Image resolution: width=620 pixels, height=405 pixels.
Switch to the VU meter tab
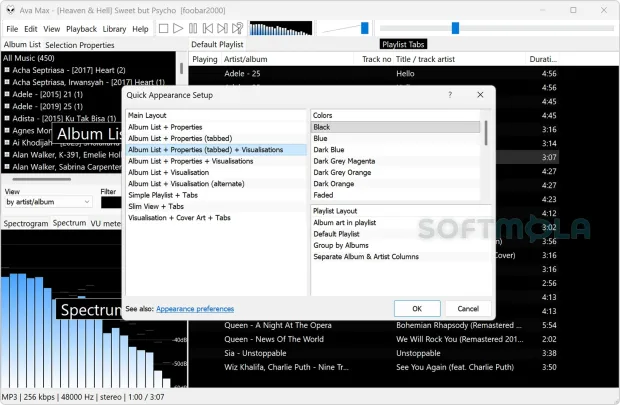coord(106,223)
